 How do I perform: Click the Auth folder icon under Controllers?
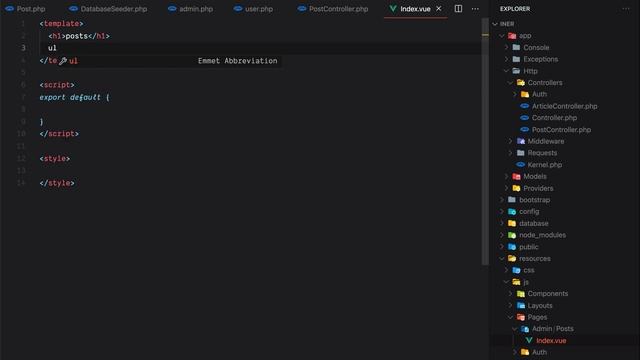[x=525, y=94]
